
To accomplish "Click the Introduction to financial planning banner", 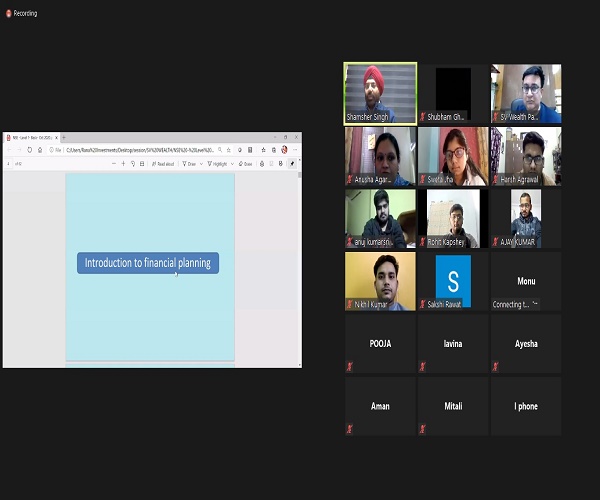I will point(148,263).
